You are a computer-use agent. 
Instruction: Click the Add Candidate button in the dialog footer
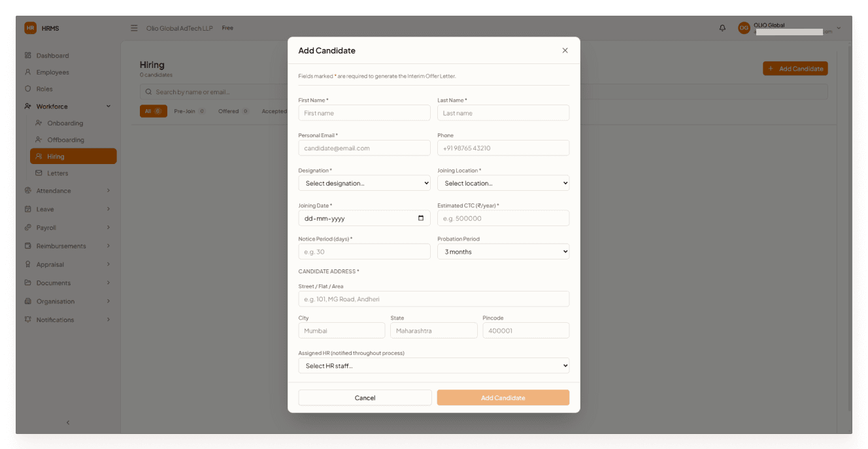point(503,397)
